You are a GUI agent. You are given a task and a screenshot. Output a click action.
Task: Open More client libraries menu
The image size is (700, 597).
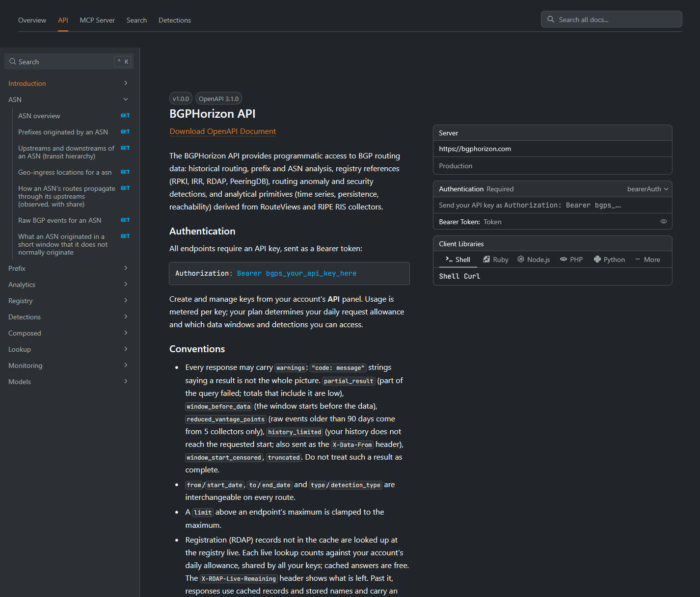647,260
